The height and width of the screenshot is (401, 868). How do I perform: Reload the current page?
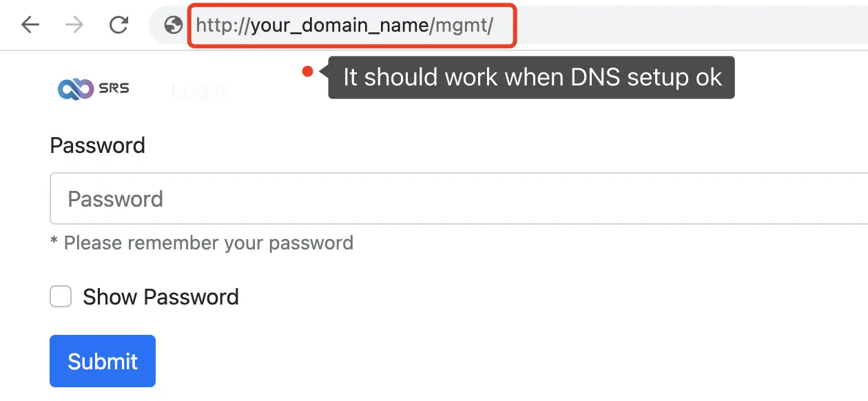pyautogui.click(x=119, y=25)
